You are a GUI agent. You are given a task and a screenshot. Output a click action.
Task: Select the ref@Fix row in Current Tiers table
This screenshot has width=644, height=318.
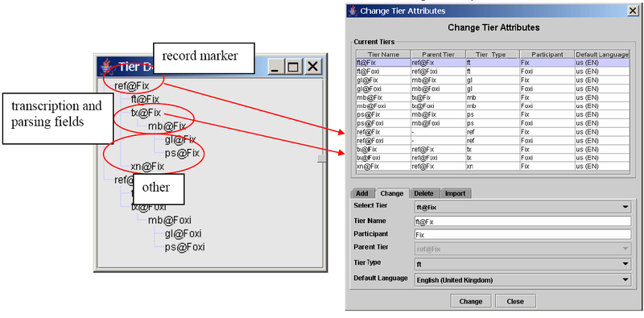[493, 132]
